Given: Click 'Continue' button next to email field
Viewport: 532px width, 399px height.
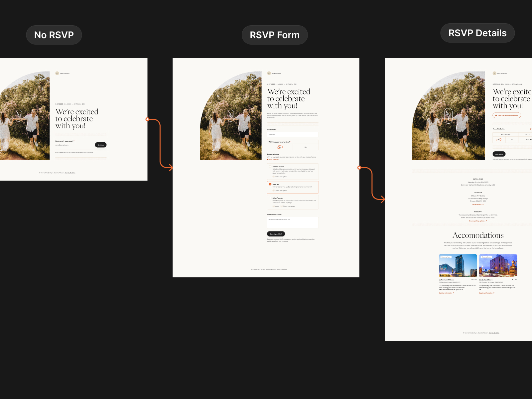Looking at the screenshot, I should 101,145.
